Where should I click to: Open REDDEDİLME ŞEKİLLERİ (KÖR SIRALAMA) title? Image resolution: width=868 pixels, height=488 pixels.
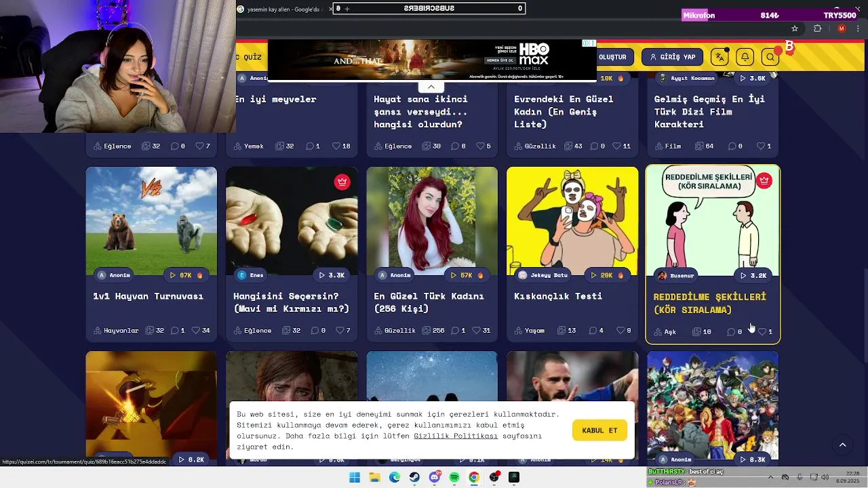tap(710, 303)
